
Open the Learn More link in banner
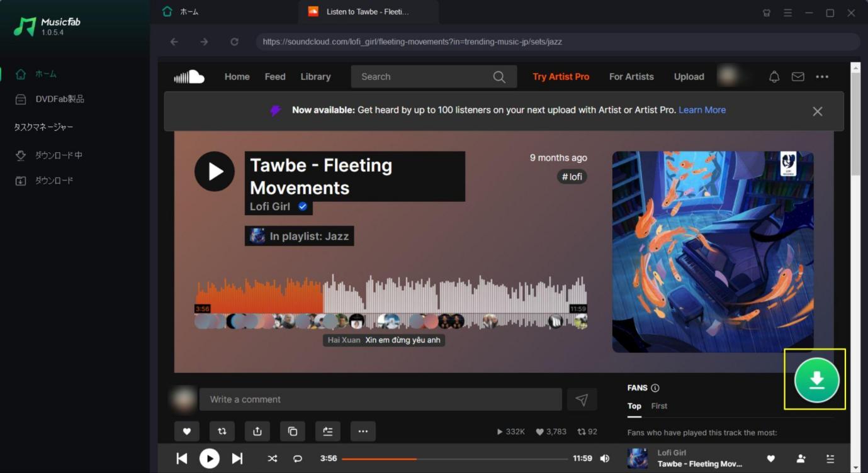702,110
